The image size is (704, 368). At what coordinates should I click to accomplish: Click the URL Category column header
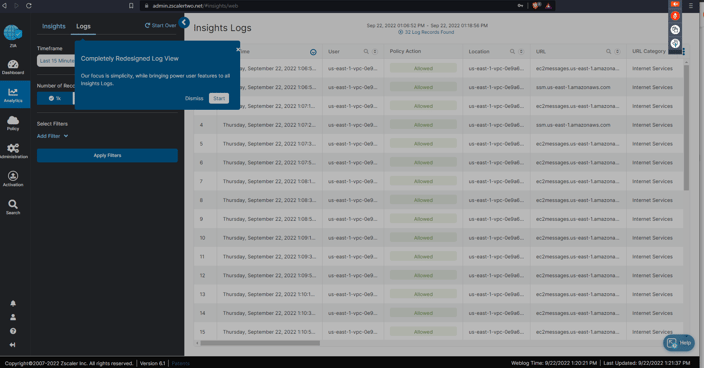(x=649, y=51)
